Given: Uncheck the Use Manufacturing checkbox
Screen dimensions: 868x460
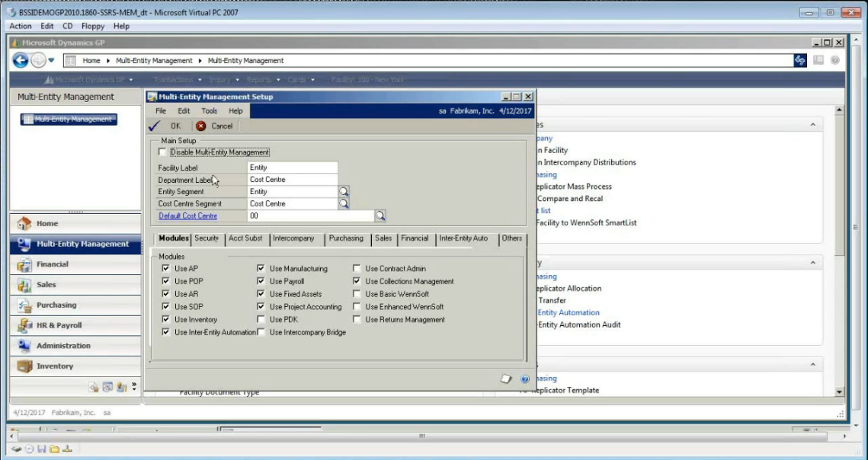Looking at the screenshot, I should click(x=261, y=269).
